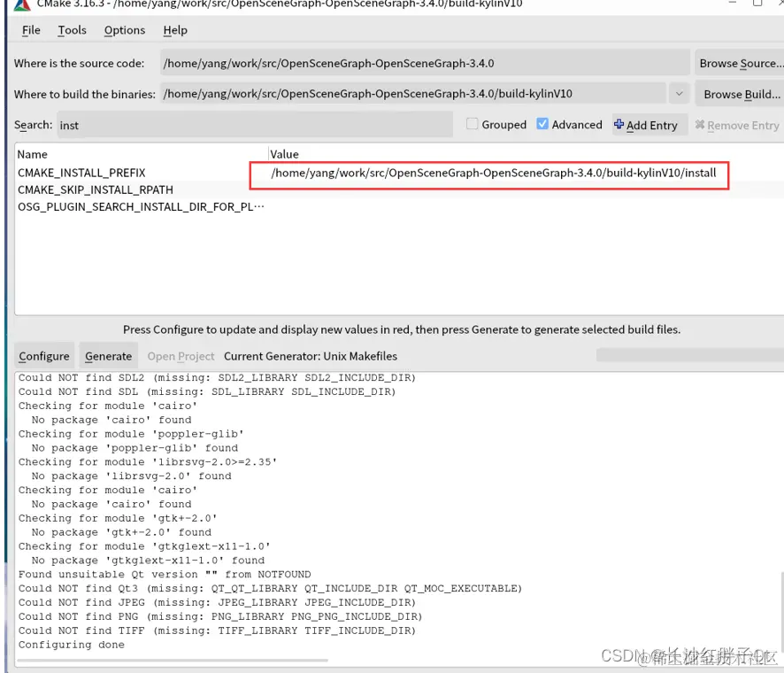The image size is (784, 673).
Task: Focus the build binaries path field
Action: pos(413,94)
